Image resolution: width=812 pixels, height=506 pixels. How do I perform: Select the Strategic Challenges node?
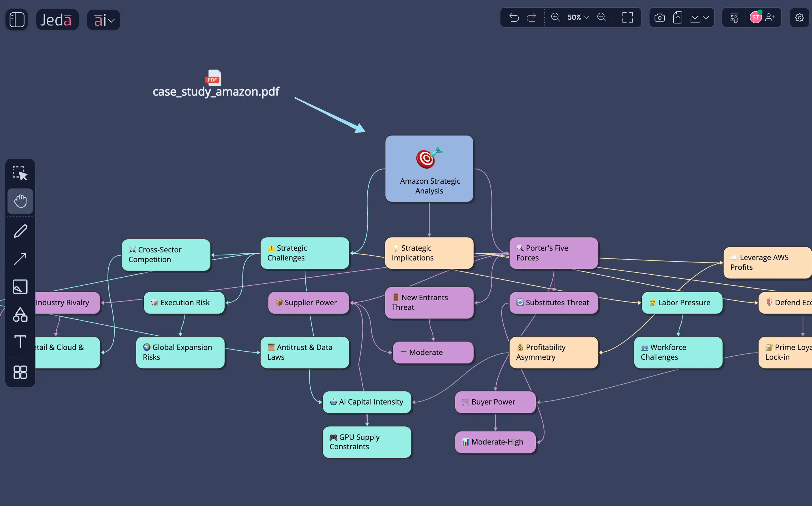click(305, 253)
